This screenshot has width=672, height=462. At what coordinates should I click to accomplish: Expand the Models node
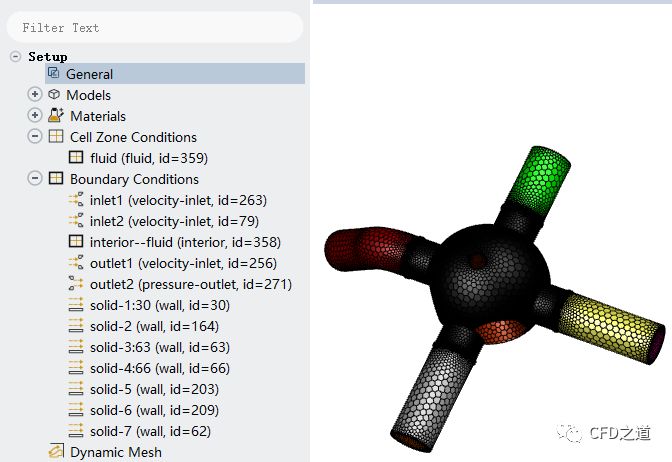tap(35, 95)
